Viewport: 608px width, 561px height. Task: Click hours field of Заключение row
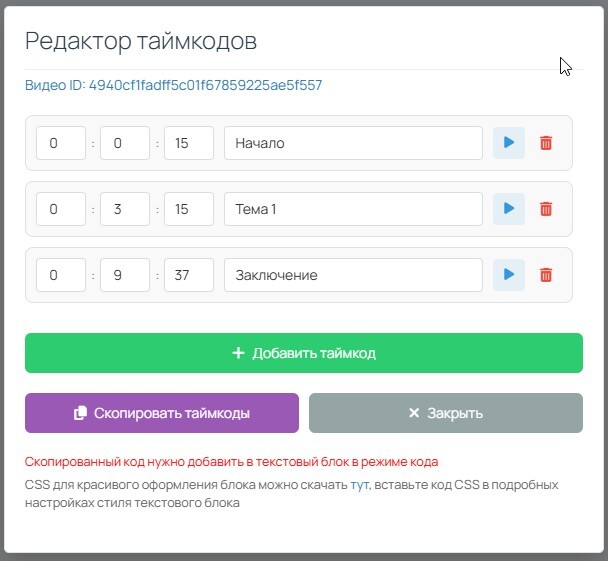[61, 275]
